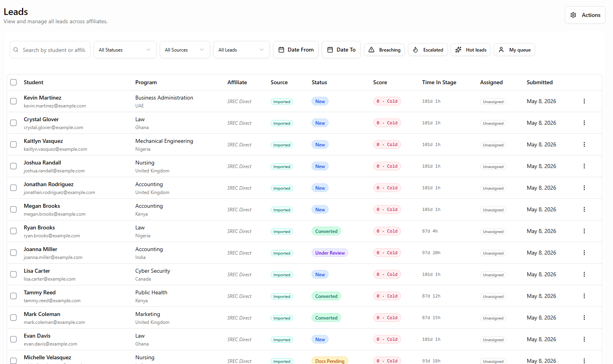Click the My queue filter label
The height and width of the screenshot is (364, 613).
click(x=520, y=50)
